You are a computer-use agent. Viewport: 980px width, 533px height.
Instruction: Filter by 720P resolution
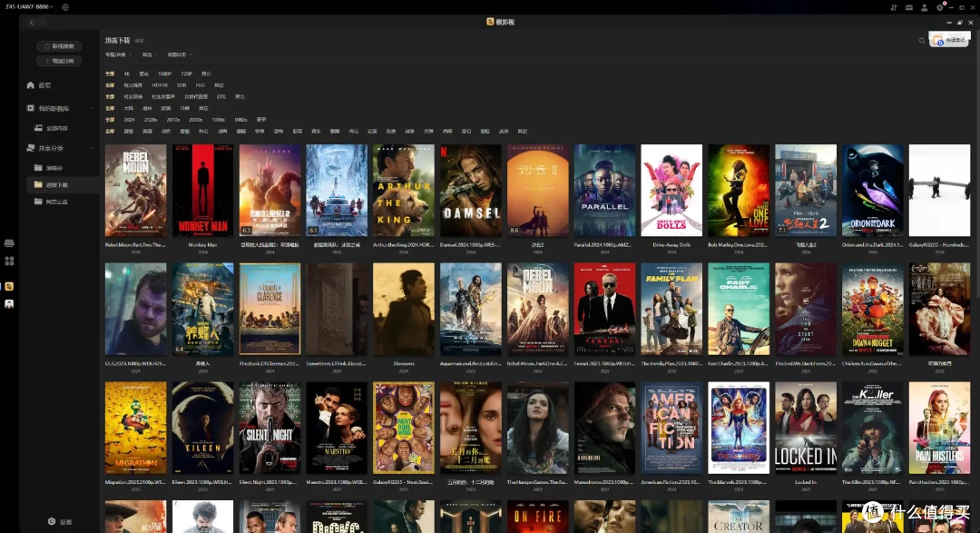tap(186, 74)
